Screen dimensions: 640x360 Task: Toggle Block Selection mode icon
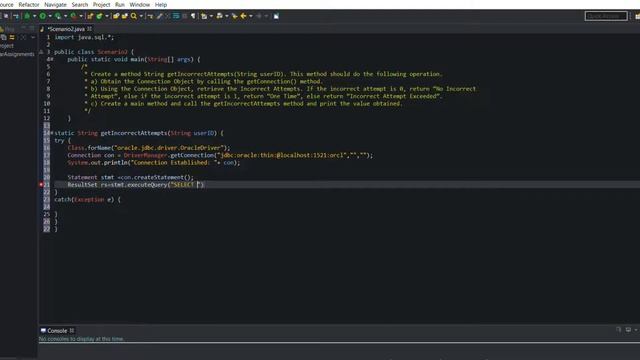(x=184, y=16)
